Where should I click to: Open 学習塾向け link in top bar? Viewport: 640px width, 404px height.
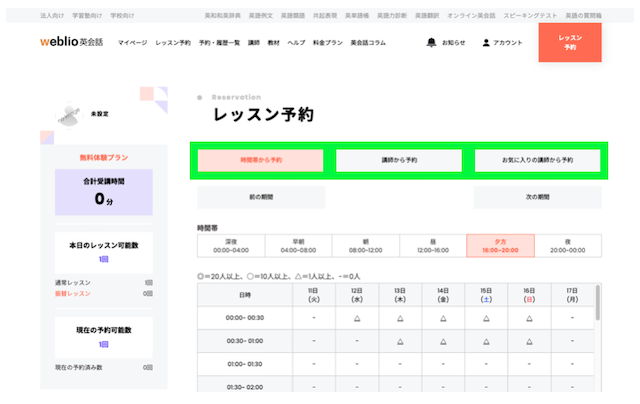(87, 16)
